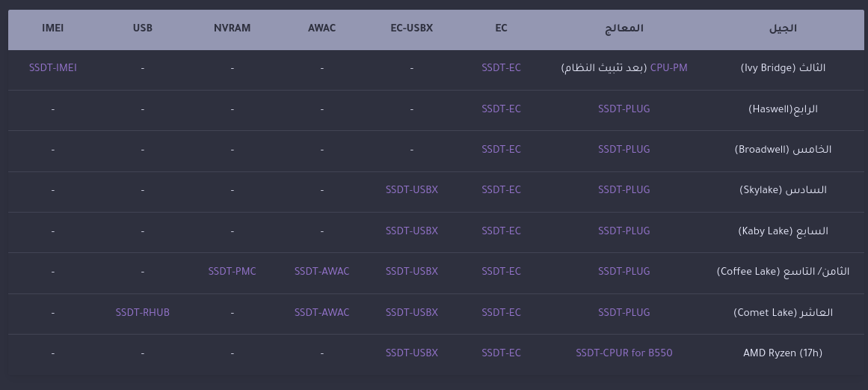Click SSDT-EC link in the AMD Ryzen row
The image size is (868, 390).
tap(501, 353)
